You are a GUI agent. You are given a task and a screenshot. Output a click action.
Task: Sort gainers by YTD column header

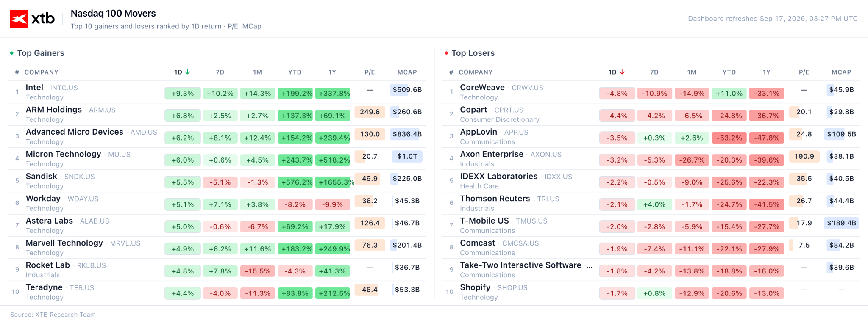(x=295, y=72)
